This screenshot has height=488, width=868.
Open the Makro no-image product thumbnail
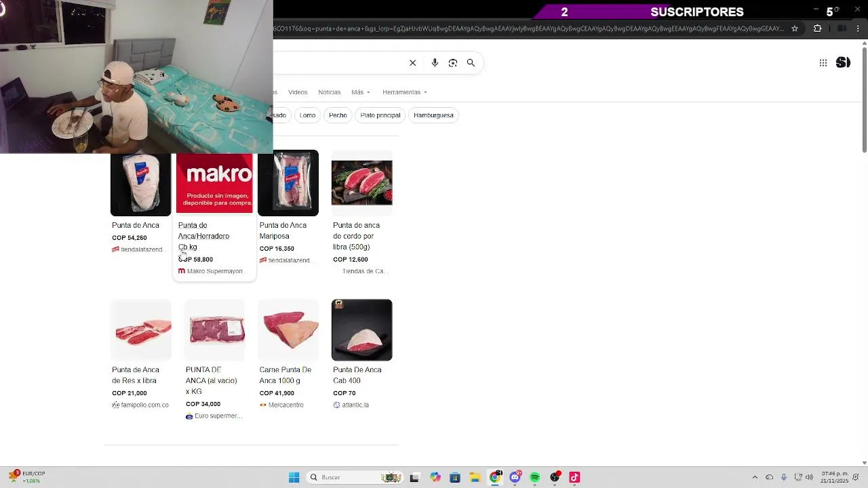(214, 183)
